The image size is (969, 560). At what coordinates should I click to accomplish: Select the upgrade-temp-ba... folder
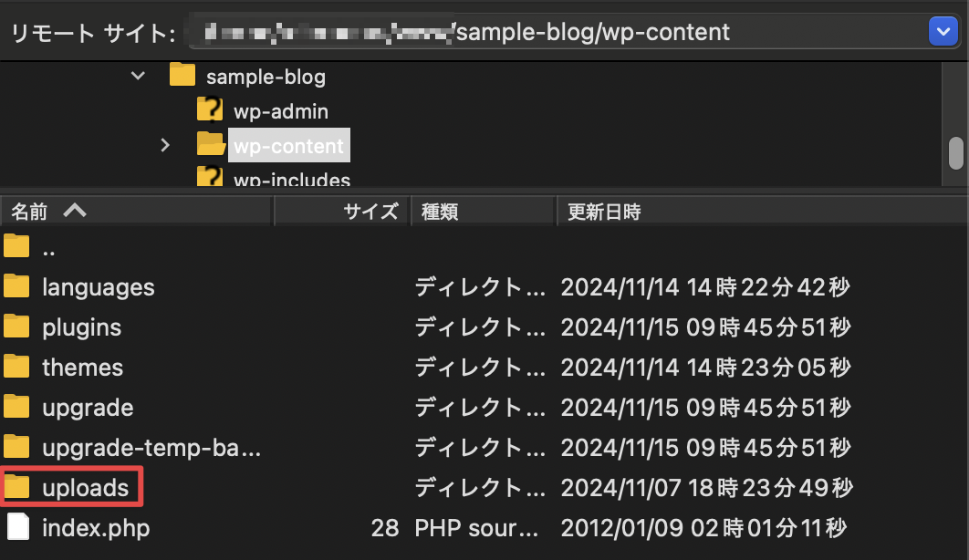click(x=151, y=448)
